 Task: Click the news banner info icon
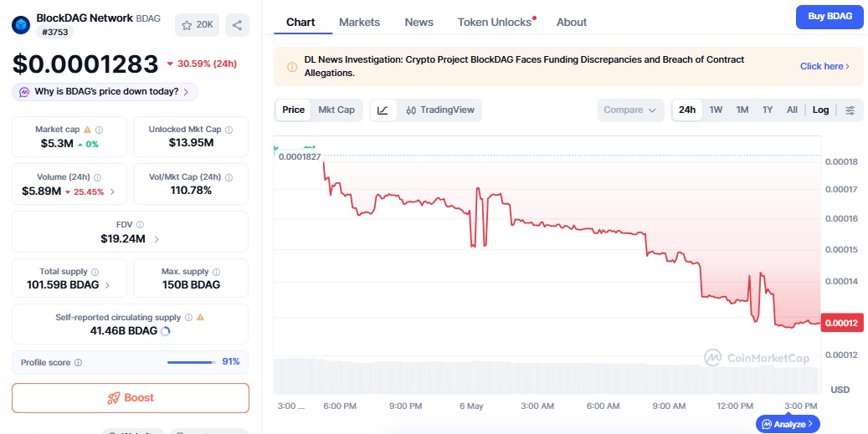point(292,67)
